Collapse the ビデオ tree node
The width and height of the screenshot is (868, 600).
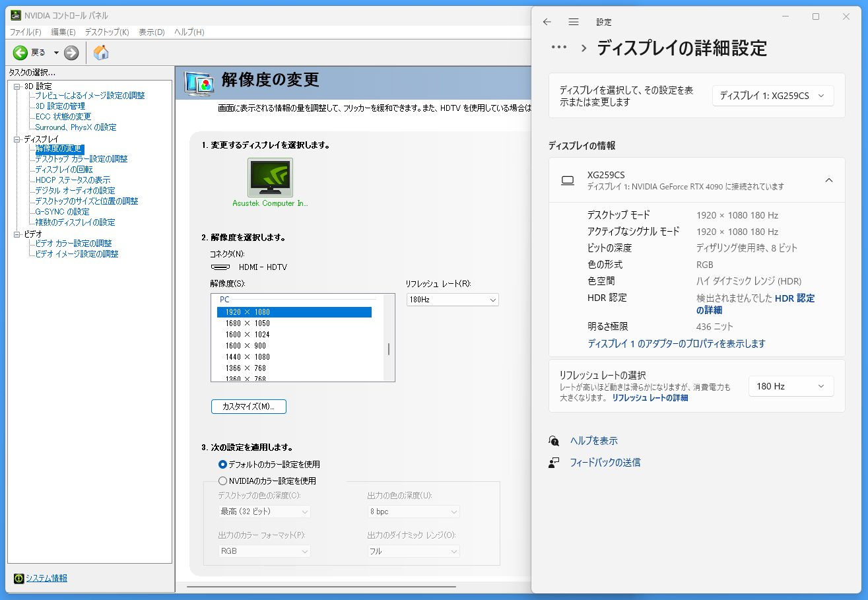pos(17,234)
